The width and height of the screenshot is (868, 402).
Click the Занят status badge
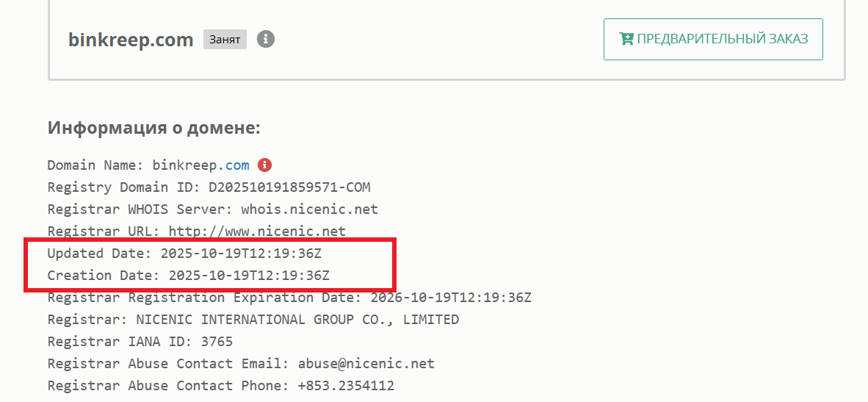tap(225, 40)
